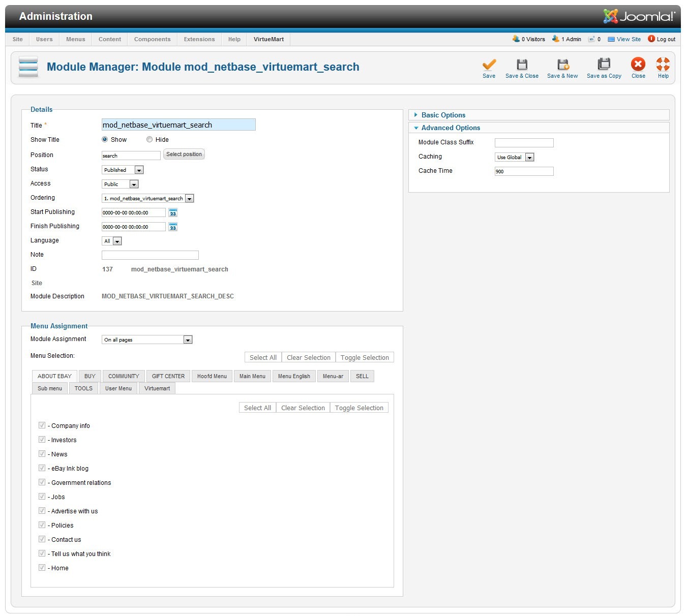Click the 1 Admin status icon

tap(556, 39)
